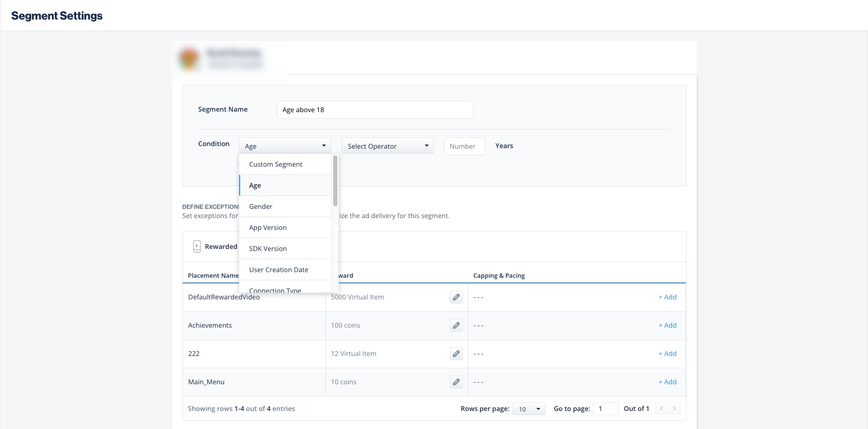Click the Placement Name column header
This screenshot has height=429, width=868.
click(213, 276)
